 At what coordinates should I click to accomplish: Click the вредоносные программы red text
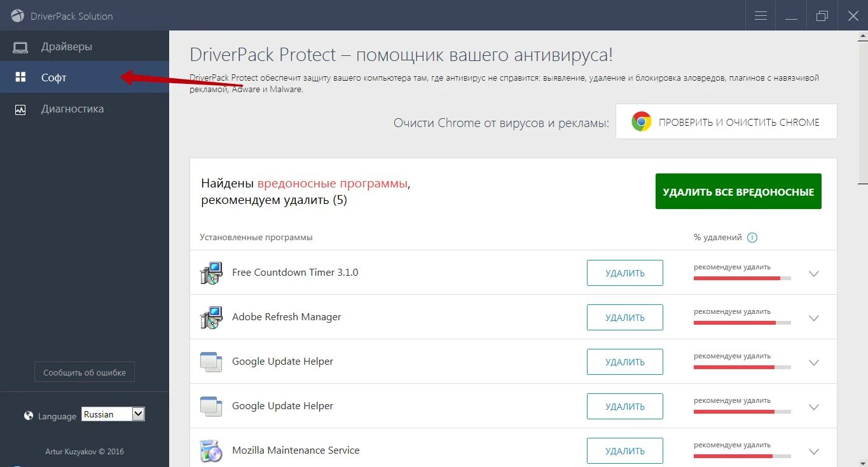click(x=332, y=184)
